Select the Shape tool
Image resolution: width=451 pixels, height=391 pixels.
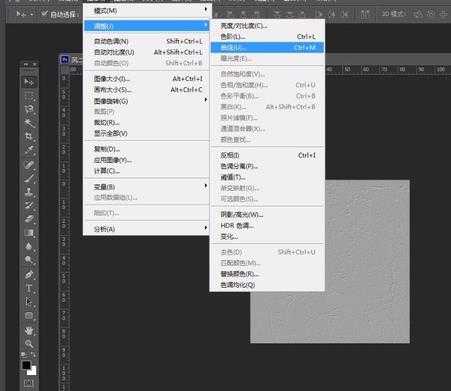pyautogui.click(x=29, y=315)
